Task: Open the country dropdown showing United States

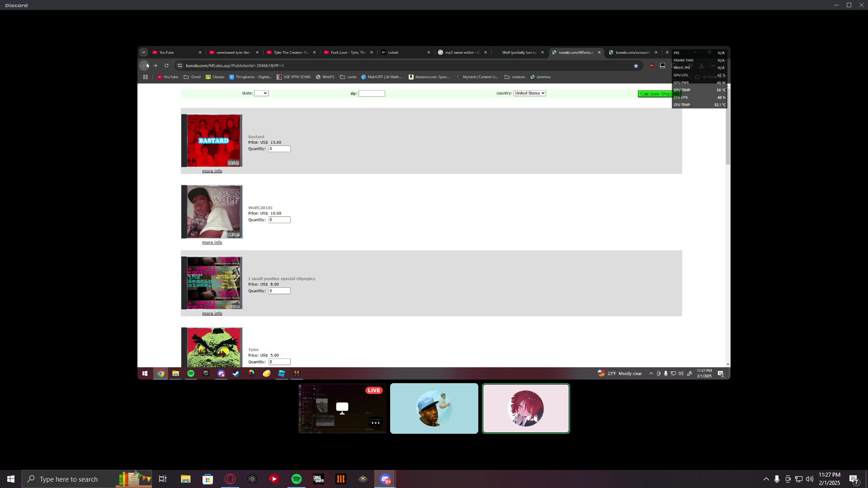Action: [x=529, y=93]
